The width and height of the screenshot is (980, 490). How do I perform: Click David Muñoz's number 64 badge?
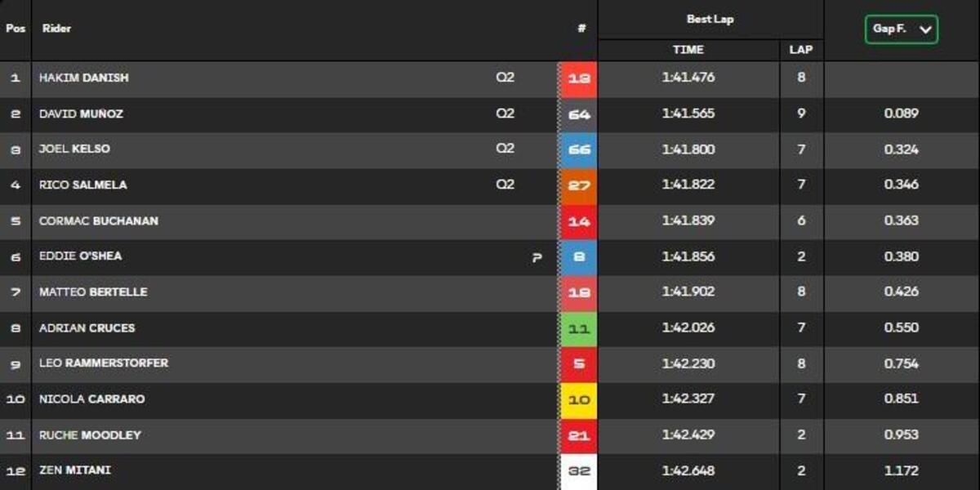[578, 114]
